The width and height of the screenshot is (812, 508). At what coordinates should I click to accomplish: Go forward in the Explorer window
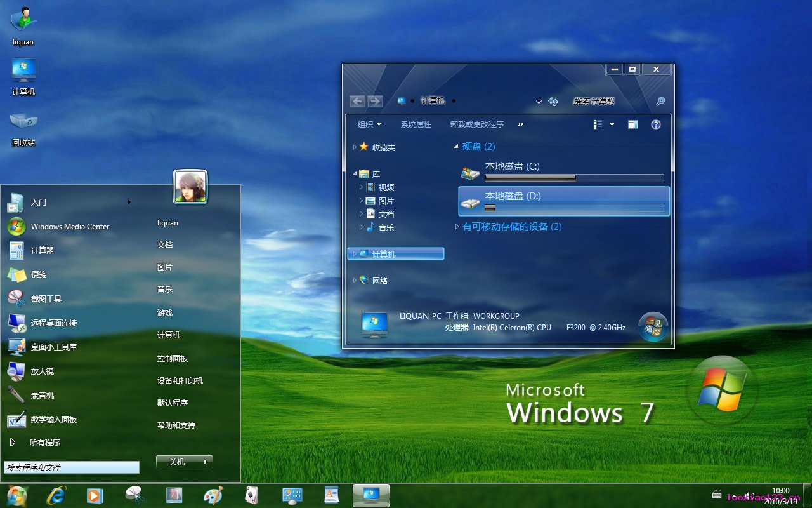point(375,101)
